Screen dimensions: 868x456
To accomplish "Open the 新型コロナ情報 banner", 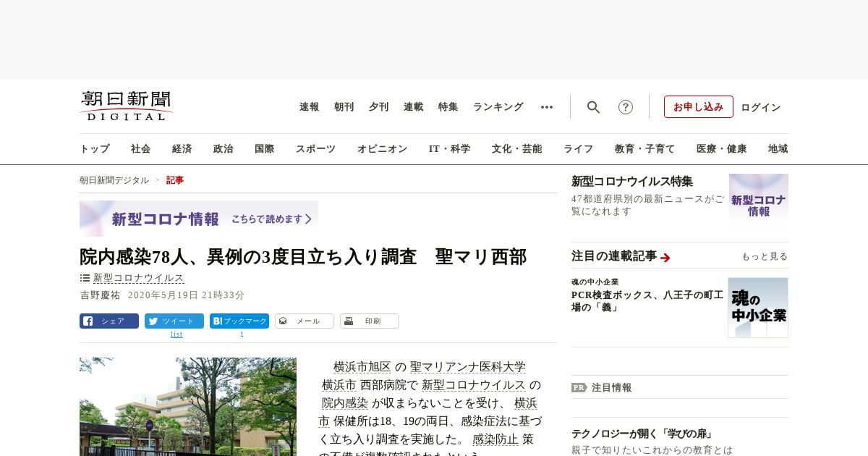I will click(x=199, y=219).
